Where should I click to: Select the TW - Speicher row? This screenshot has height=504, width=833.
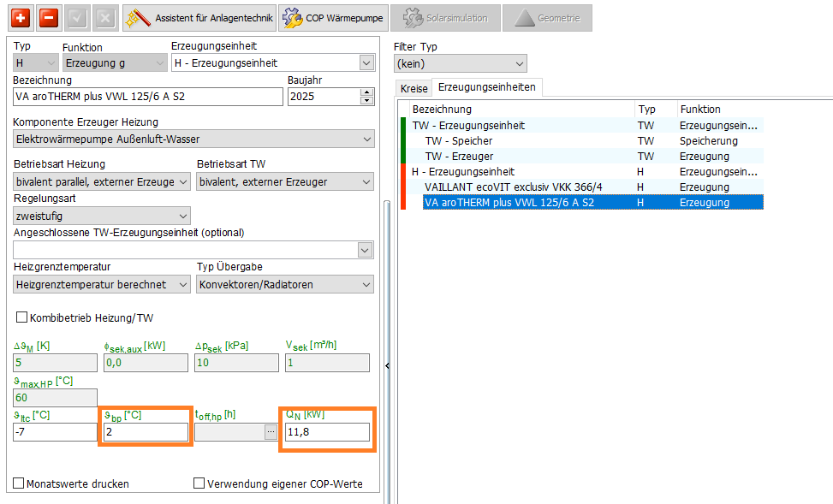pyautogui.click(x=461, y=140)
